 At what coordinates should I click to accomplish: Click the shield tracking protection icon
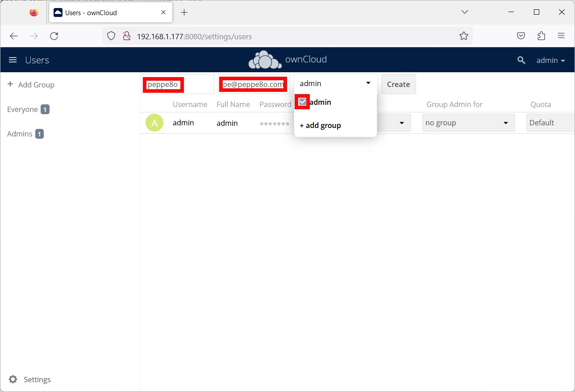point(111,36)
